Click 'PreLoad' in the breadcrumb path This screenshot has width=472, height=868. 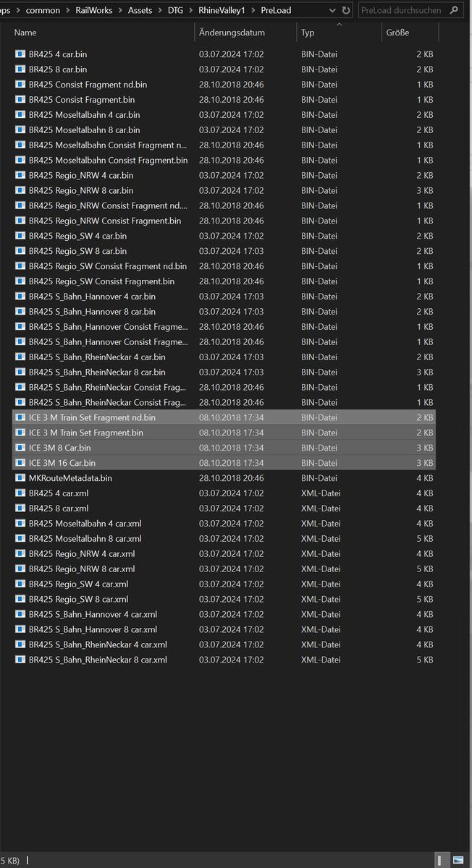click(x=276, y=11)
